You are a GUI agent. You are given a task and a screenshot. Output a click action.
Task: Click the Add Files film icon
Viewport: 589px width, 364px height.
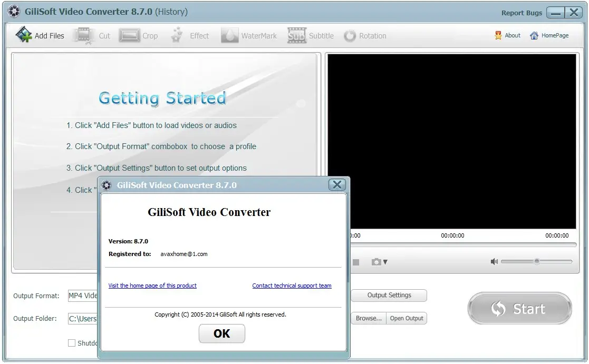pos(23,35)
